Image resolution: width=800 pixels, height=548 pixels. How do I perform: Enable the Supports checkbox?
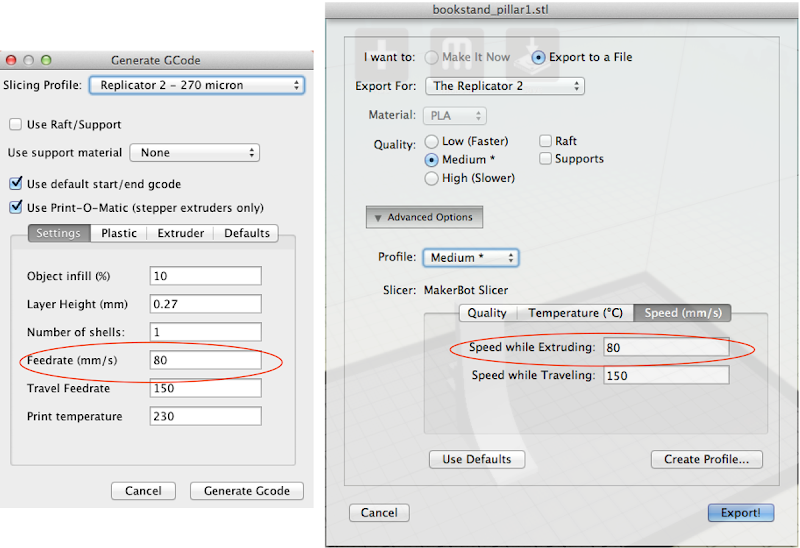click(545, 158)
